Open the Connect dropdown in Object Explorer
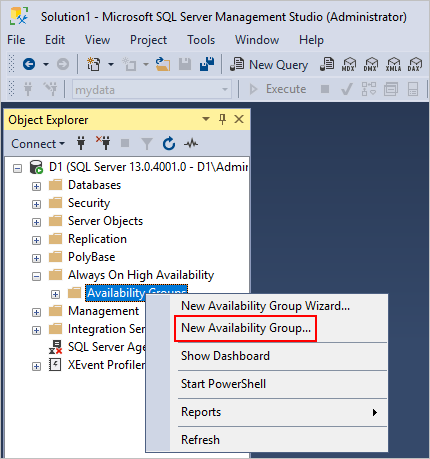Image resolution: width=430 pixels, height=459 pixels. click(x=38, y=144)
